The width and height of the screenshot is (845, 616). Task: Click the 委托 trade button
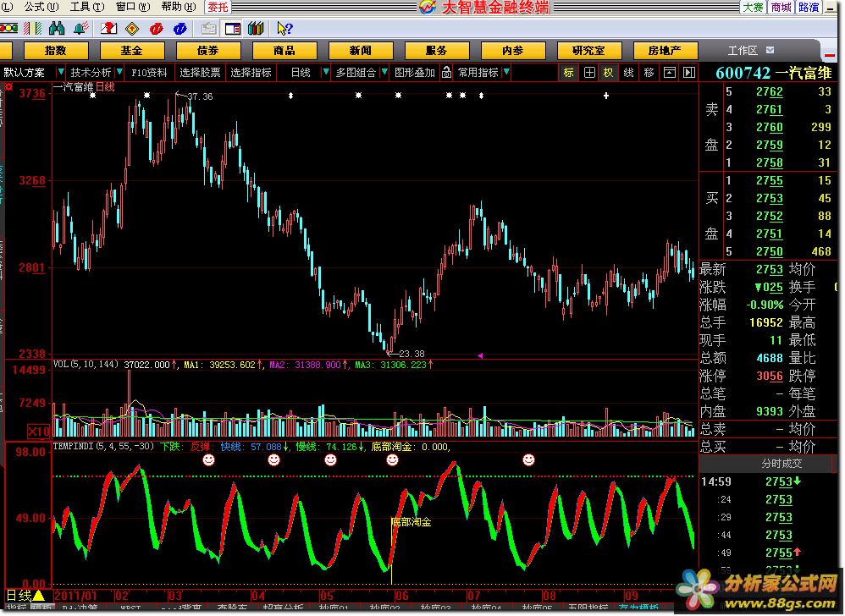(x=218, y=7)
